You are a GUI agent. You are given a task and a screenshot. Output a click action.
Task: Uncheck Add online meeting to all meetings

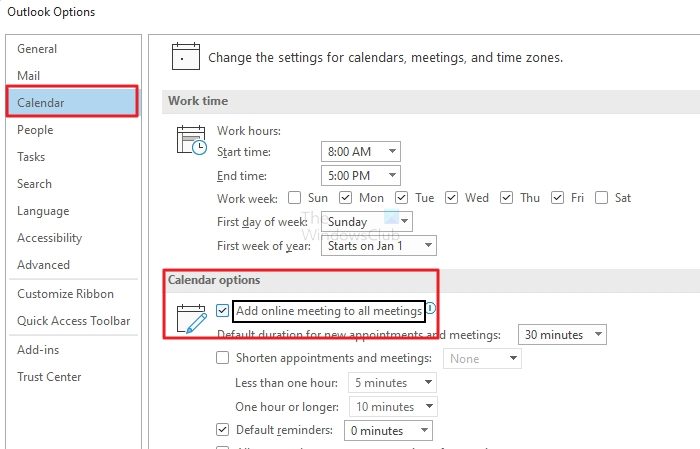pyautogui.click(x=223, y=312)
